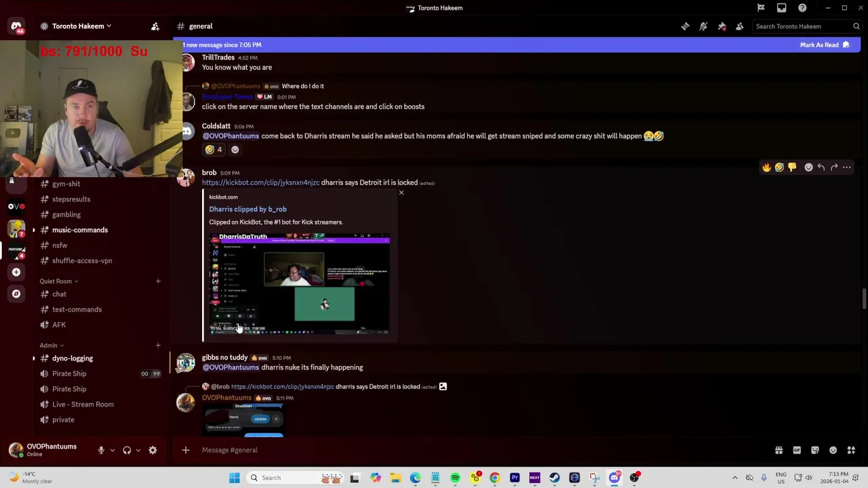Open the apps icon in message bar
Image resolution: width=868 pixels, height=488 pixels.
point(851,450)
